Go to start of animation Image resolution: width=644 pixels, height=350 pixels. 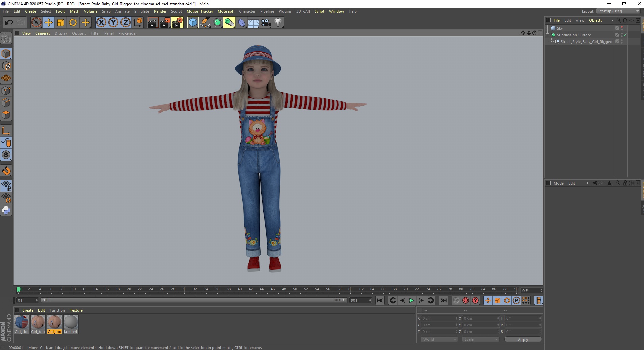pyautogui.click(x=380, y=300)
